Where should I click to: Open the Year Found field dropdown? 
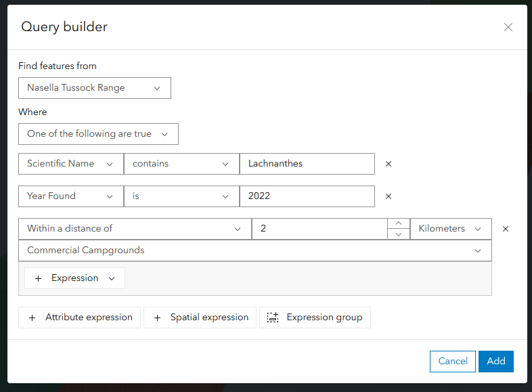tap(70, 196)
